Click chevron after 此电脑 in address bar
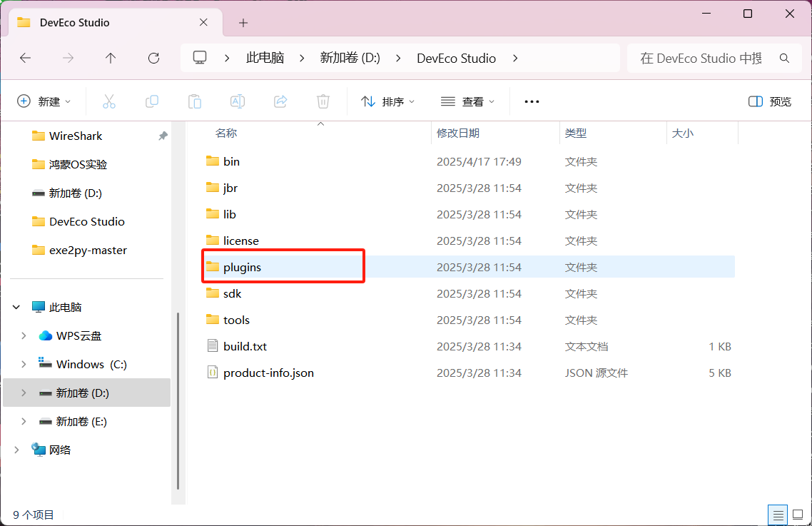This screenshot has height=526, width=812. pyautogui.click(x=302, y=58)
